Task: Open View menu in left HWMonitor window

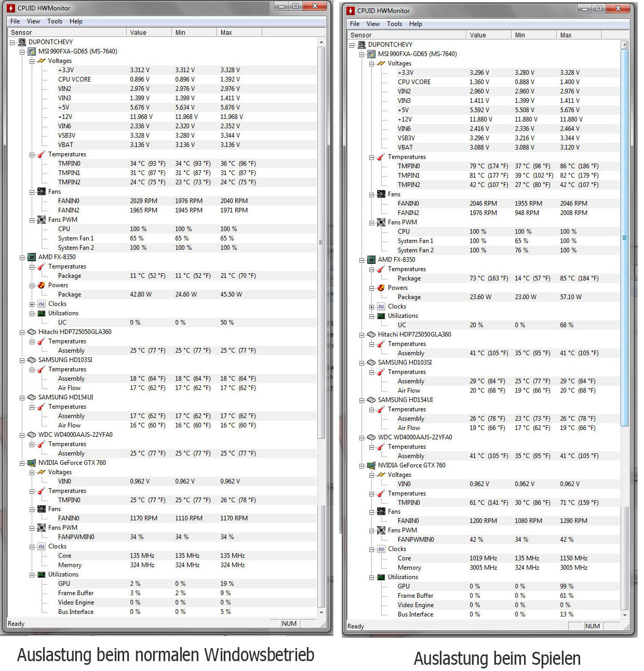Action: coord(33,21)
